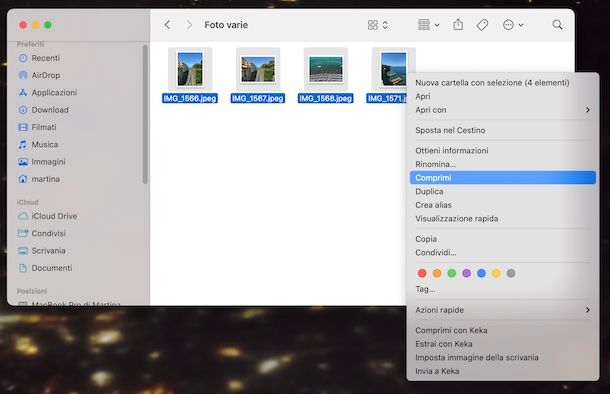Viewport: 610px width, 394px height.
Task: Apply the purple tag color
Action: click(466, 273)
